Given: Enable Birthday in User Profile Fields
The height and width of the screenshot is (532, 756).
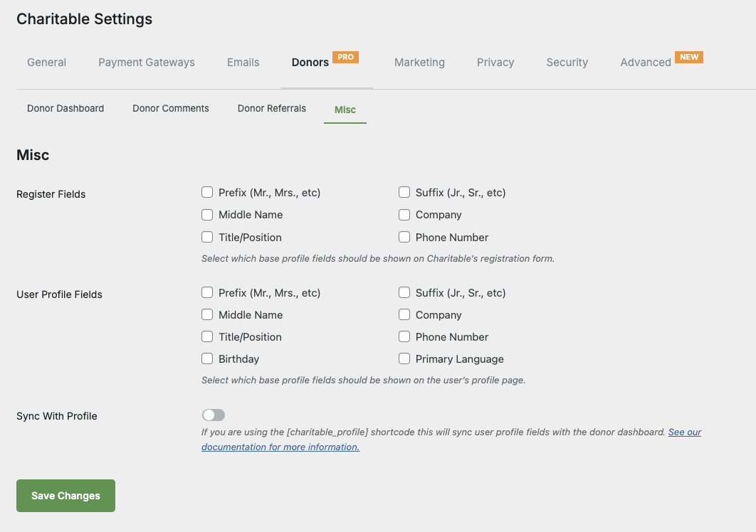Looking at the screenshot, I should (x=207, y=358).
